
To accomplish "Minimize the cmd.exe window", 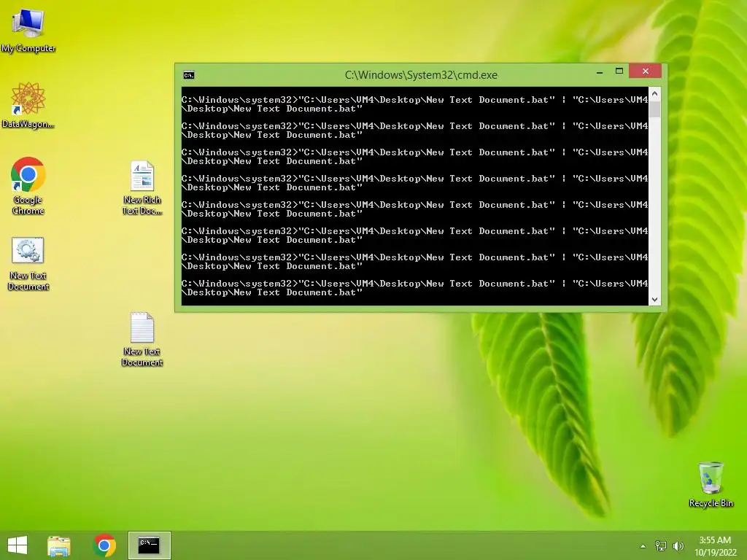I will click(600, 72).
